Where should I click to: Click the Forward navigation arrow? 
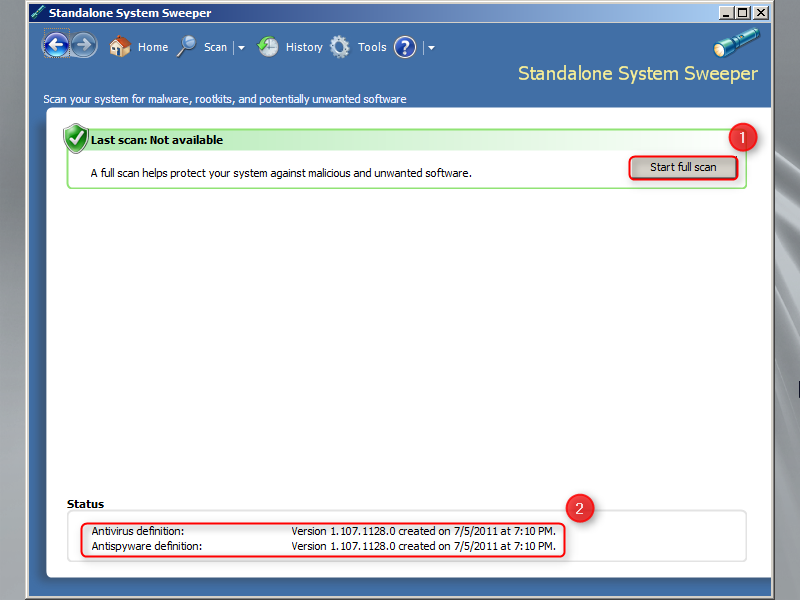tap(84, 46)
